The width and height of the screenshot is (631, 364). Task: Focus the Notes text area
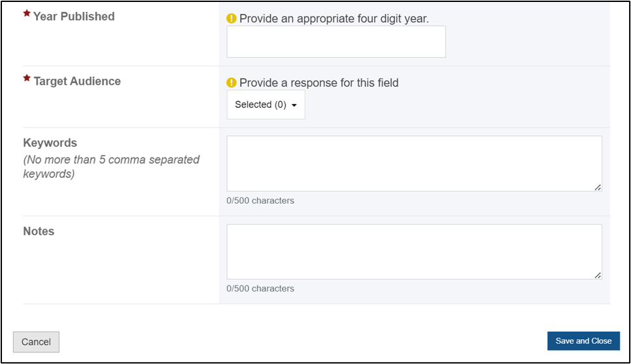click(414, 252)
